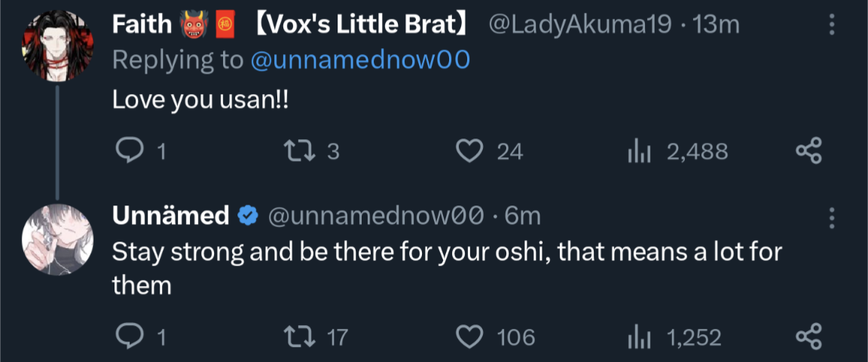The image size is (868, 362).
Task: Like Faith's "Love you usan!!" tweet
Action: (470, 152)
